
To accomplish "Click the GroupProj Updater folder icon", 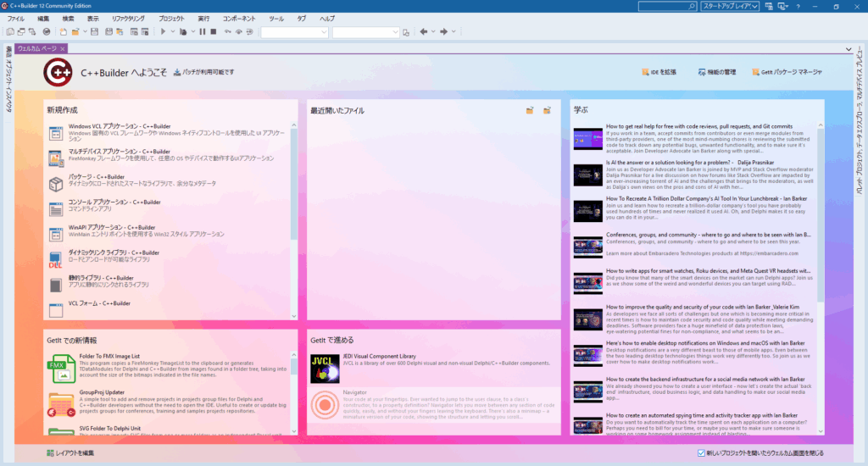I will (x=61, y=404).
